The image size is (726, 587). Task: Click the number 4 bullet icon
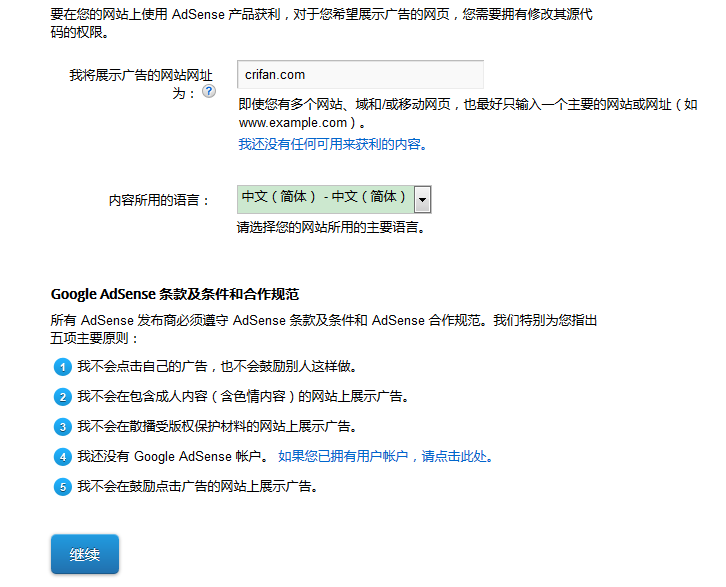pos(63,457)
